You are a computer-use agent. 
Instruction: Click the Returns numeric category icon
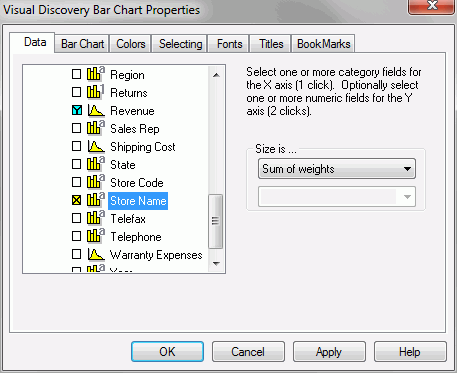pyautogui.click(x=96, y=92)
